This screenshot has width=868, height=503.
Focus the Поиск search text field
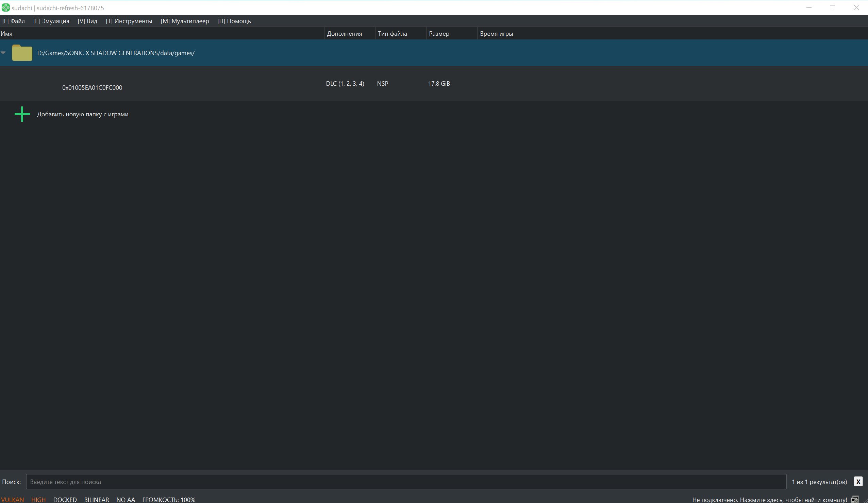click(406, 482)
